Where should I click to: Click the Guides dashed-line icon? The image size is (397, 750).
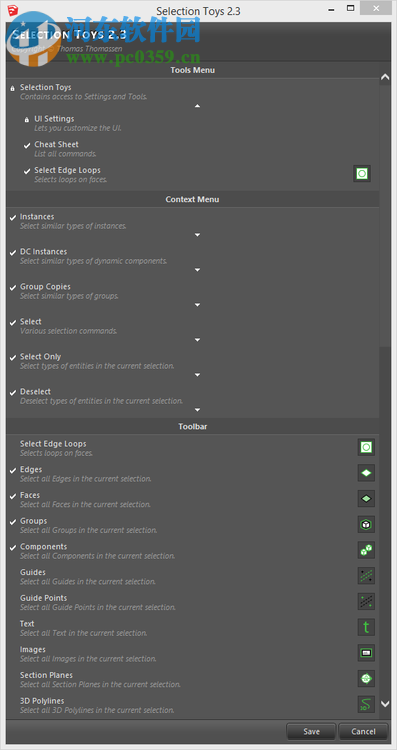[366, 575]
